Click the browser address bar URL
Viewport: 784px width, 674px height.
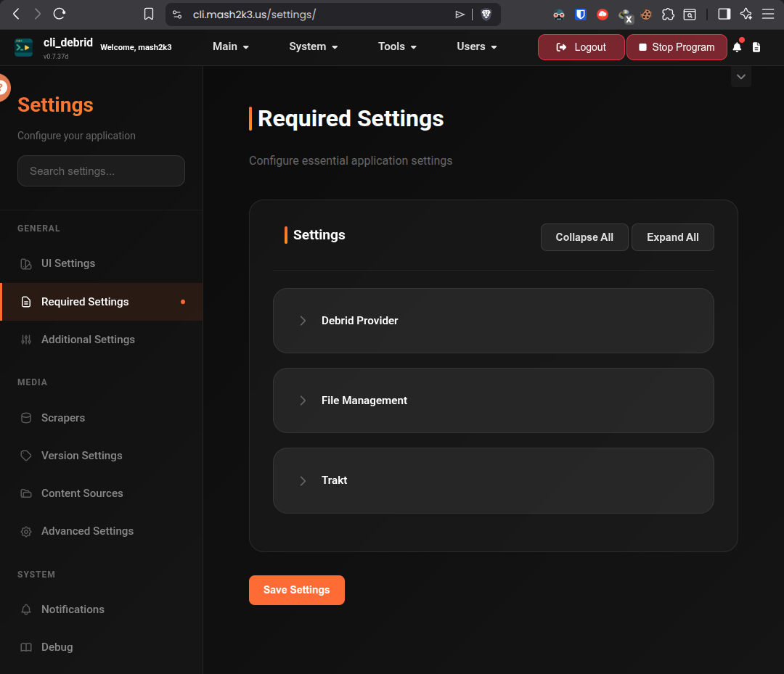tap(254, 15)
